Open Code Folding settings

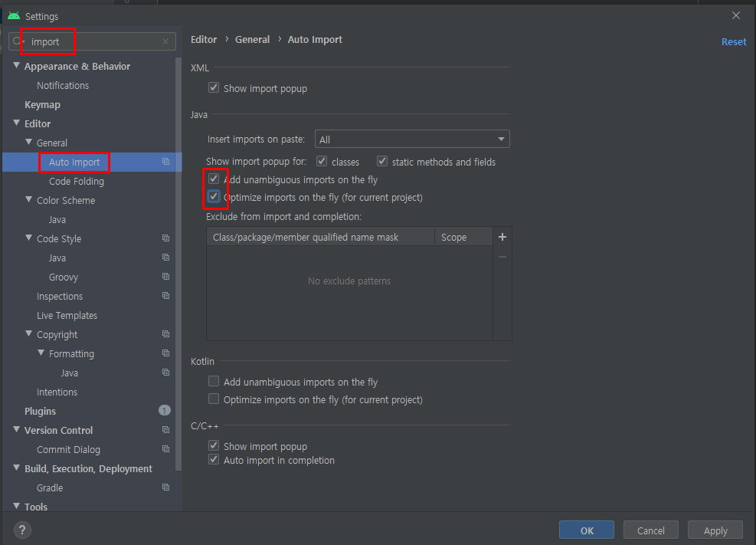[x=76, y=182]
